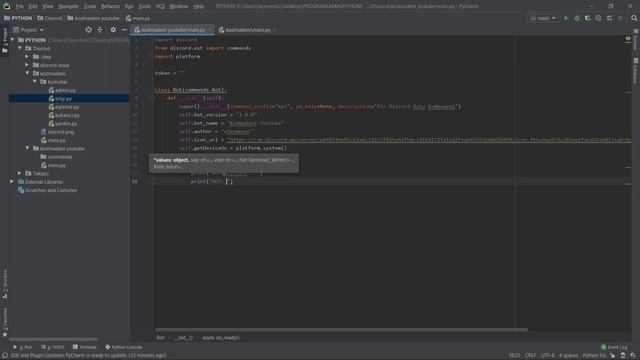Screen dimensions: 640x360
Task: Expand the .idea folder arrow
Action: [27, 57]
